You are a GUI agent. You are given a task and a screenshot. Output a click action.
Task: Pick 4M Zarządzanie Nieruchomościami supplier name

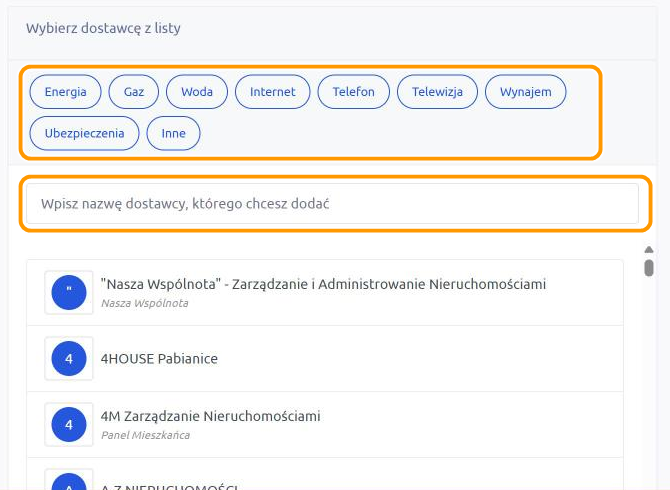(x=211, y=416)
